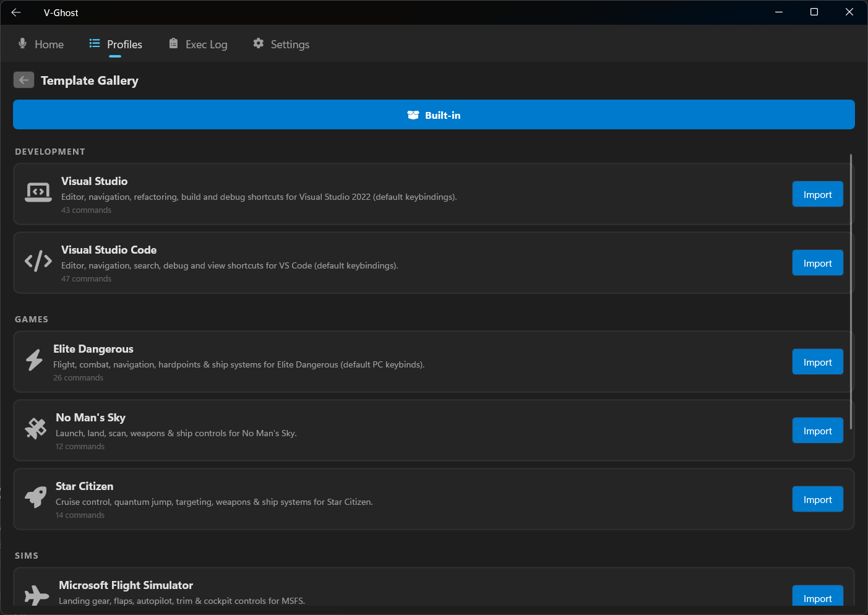Click the Visual Studio laptop-code icon
Image resolution: width=868 pixels, height=615 pixels.
click(x=38, y=193)
